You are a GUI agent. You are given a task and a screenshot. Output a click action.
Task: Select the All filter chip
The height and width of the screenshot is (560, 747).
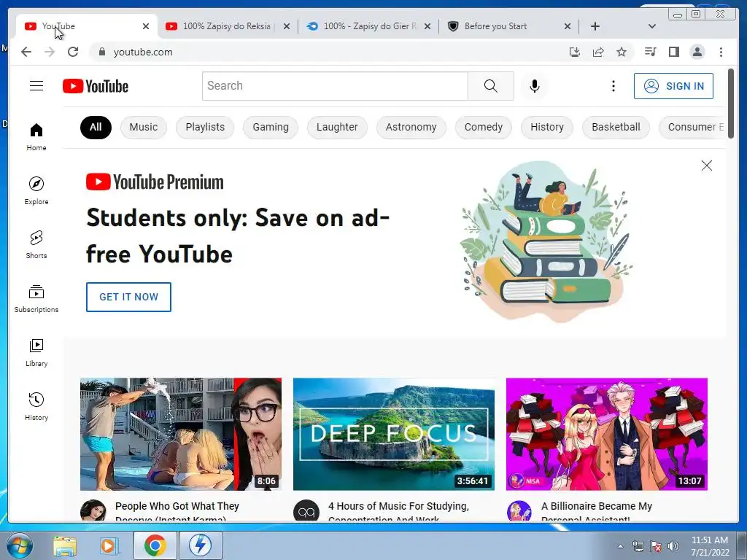[x=96, y=127]
